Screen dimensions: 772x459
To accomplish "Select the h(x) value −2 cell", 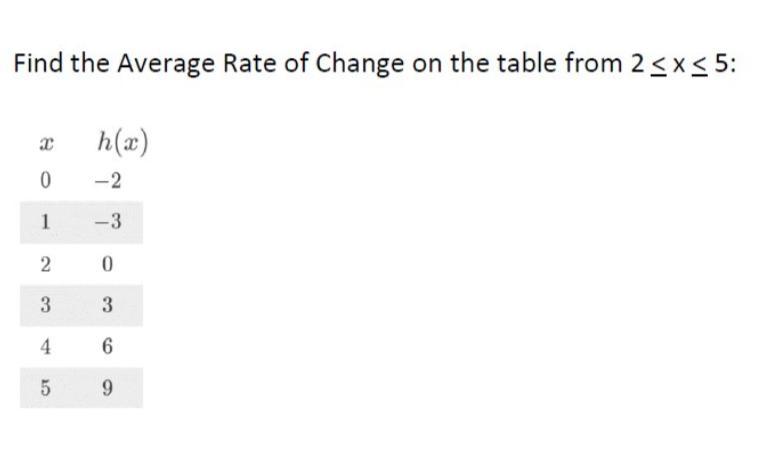I will (108, 182).
